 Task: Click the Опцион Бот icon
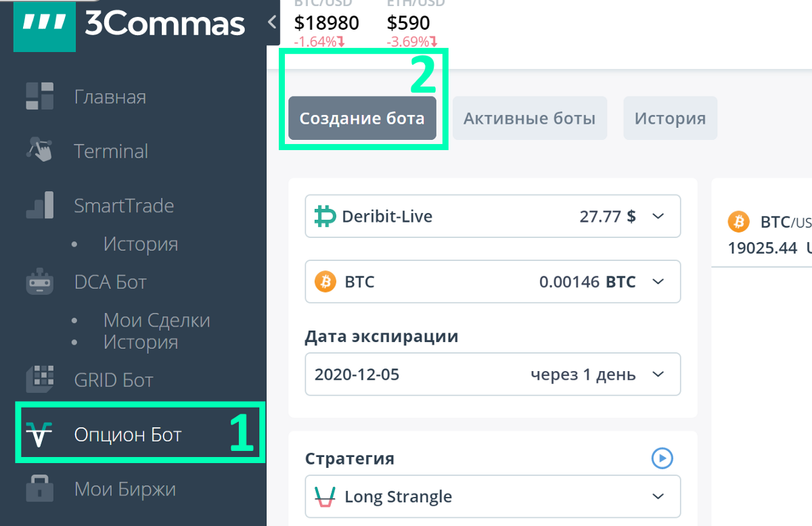[39, 435]
